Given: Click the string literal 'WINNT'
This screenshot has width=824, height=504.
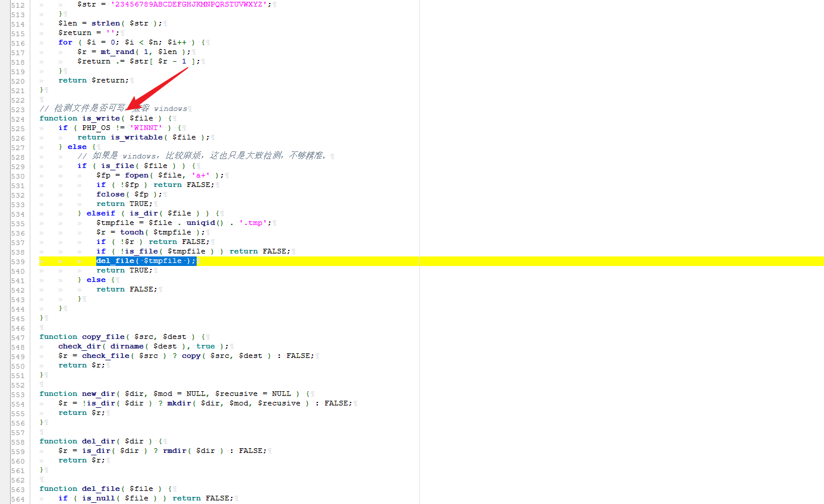Looking at the screenshot, I should pos(146,127).
